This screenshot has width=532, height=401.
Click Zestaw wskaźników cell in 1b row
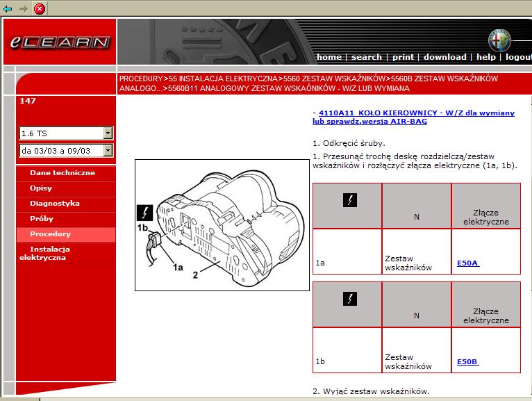(417, 350)
